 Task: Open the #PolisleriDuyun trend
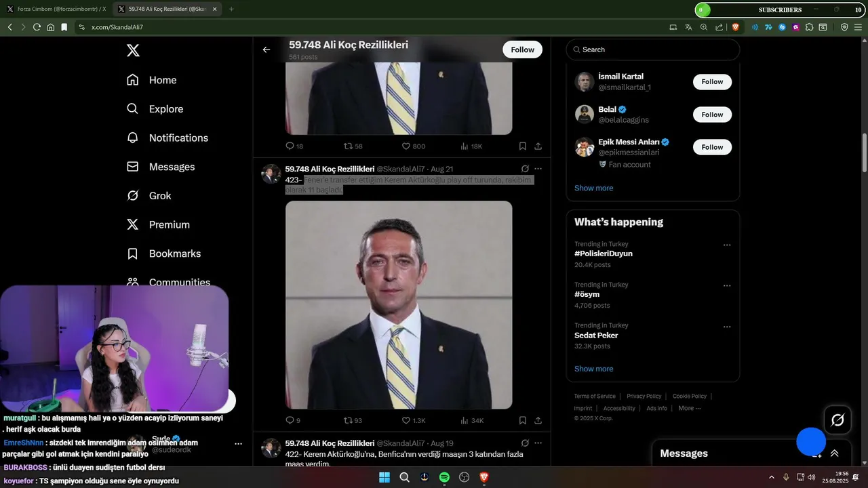[x=604, y=253]
